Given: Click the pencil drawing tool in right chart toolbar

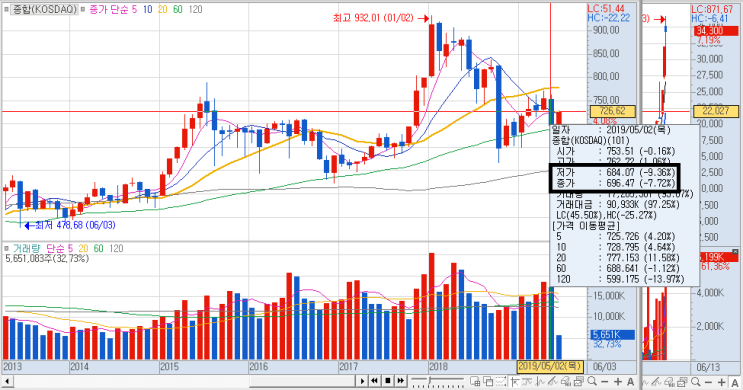Looking at the screenshot, I should tap(656, 382).
